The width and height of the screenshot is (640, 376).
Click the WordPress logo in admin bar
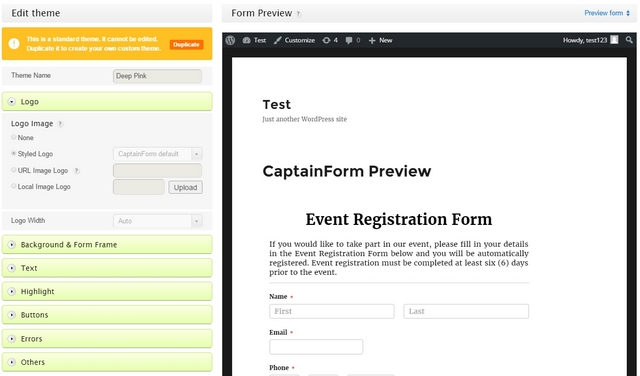point(230,40)
